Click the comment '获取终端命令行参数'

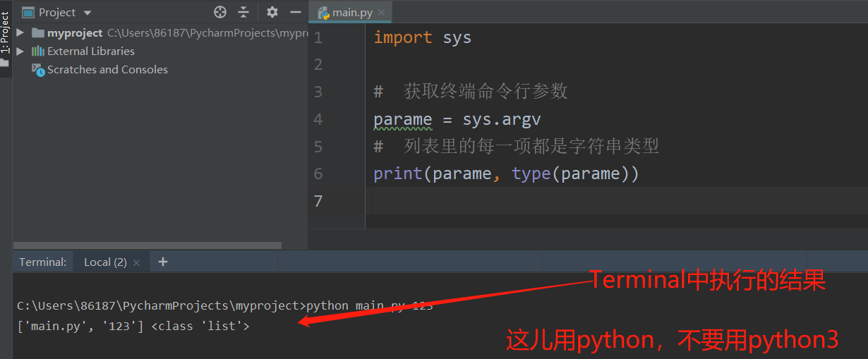[x=486, y=92]
